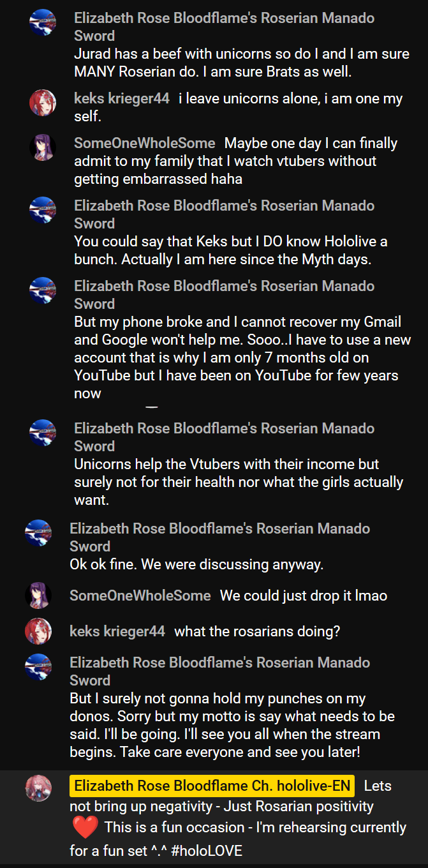The width and height of the screenshot is (428, 868).
Task: Select avatar beside 'You could say that Keks' message
Action: click(43, 210)
